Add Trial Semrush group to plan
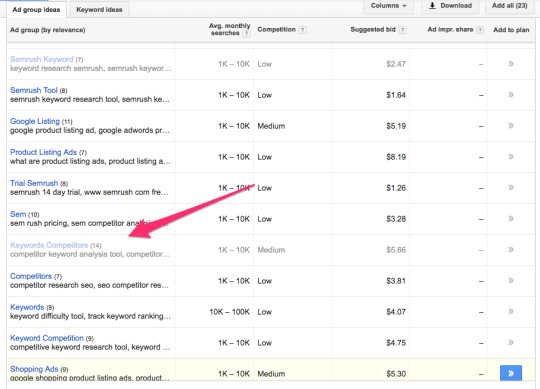 pos(511,188)
